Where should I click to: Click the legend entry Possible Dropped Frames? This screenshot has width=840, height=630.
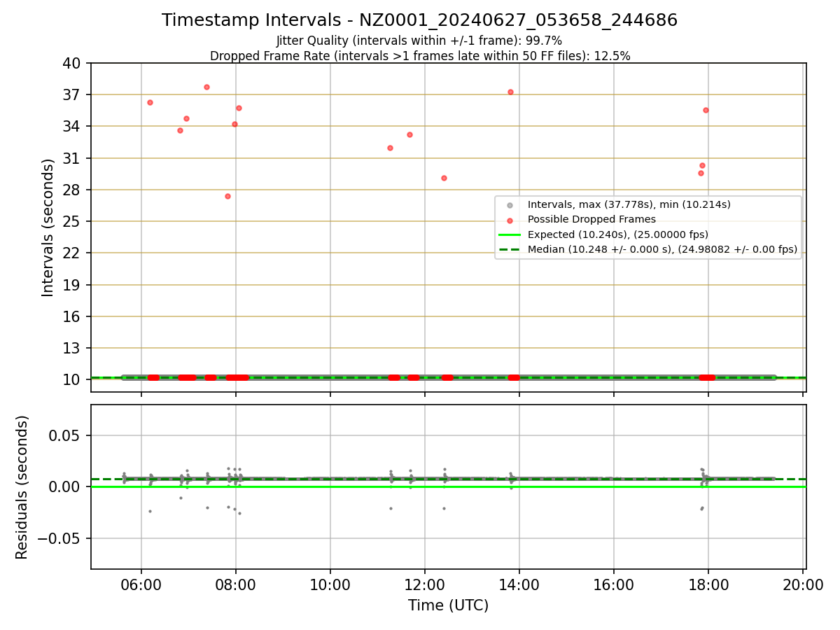pyautogui.click(x=591, y=219)
